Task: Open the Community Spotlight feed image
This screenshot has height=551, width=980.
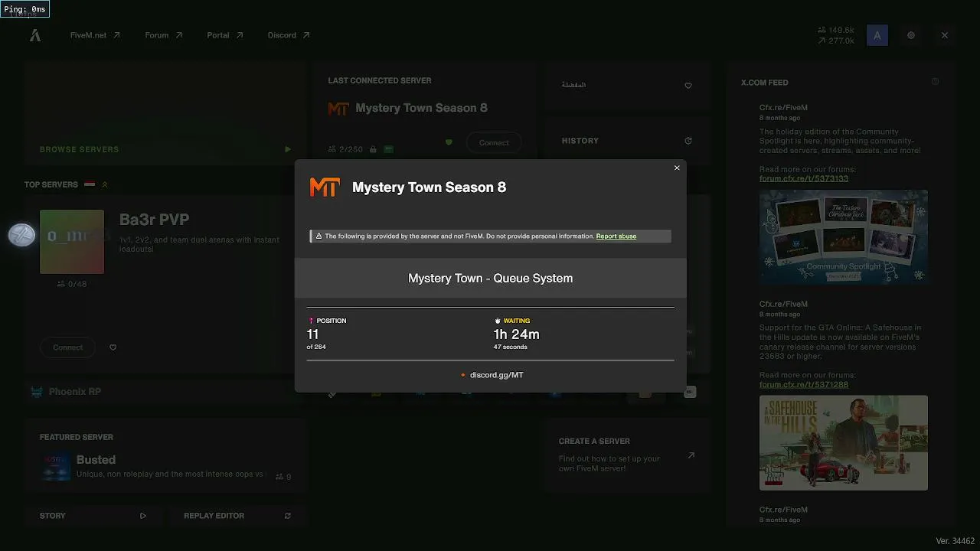Action: click(x=844, y=236)
